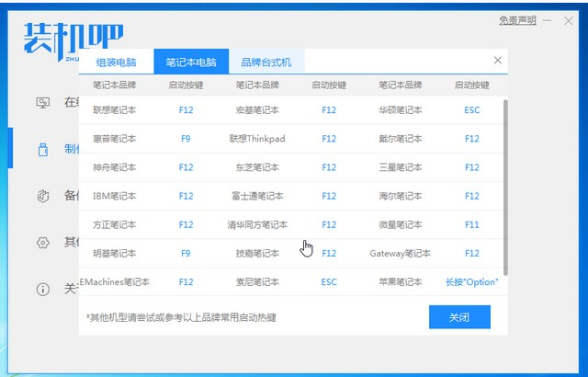Click the vertical scrollbar of the hotkey table
This screenshot has height=377, width=588.
pyautogui.click(x=505, y=184)
